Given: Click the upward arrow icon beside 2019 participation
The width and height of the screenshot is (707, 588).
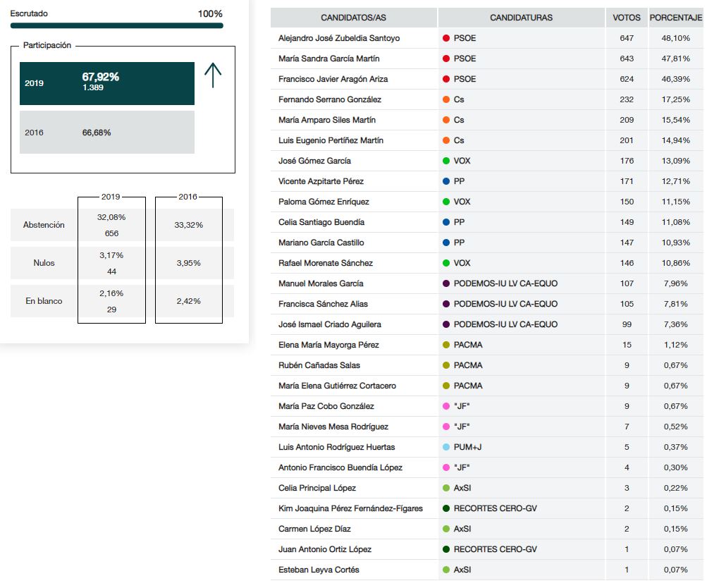Looking at the screenshot, I should coord(213,75).
